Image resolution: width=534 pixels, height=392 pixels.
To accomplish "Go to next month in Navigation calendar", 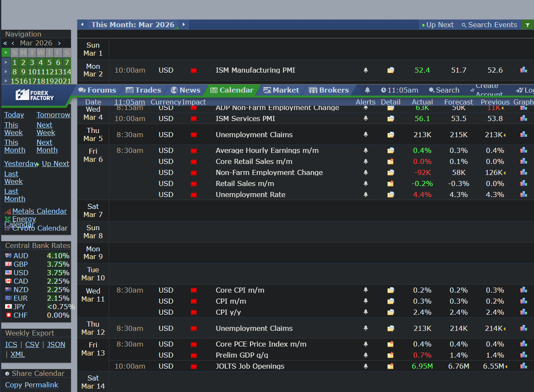I will (x=59, y=43).
